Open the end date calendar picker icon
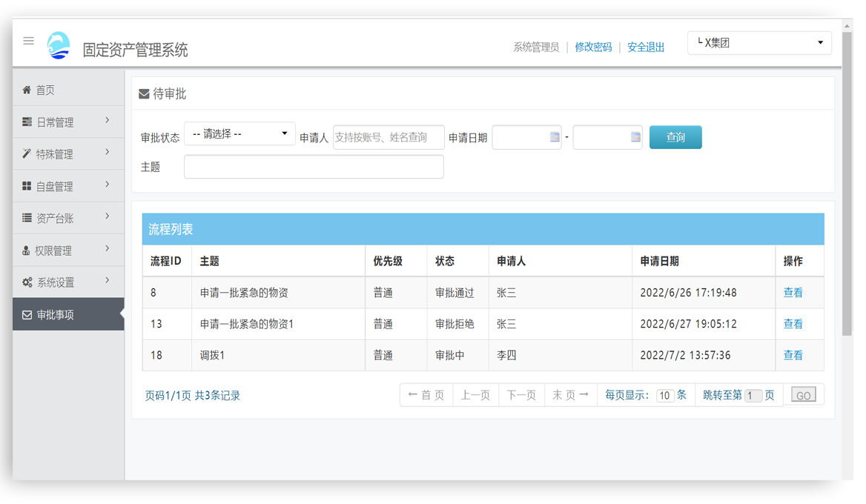 (x=634, y=137)
